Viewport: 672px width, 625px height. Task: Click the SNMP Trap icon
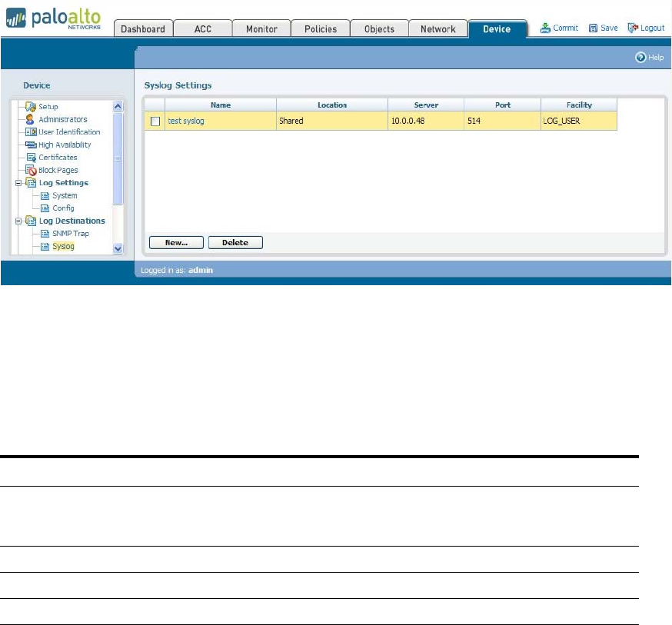(45, 234)
